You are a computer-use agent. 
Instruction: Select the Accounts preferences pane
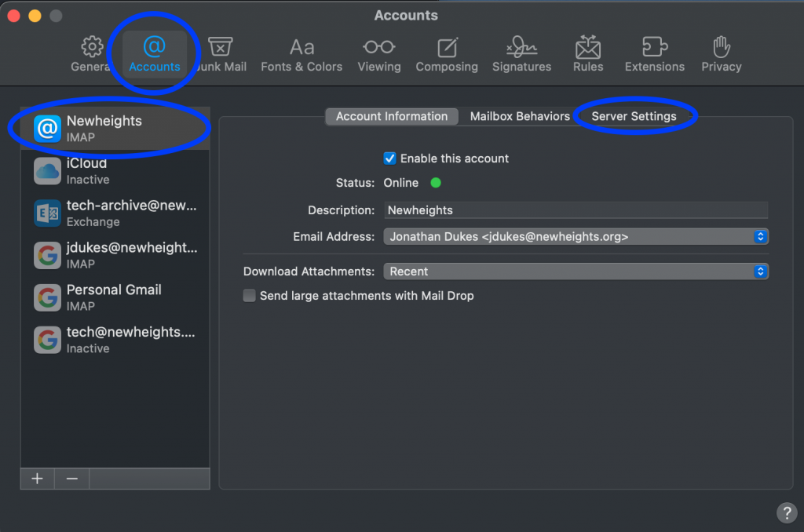pos(155,54)
